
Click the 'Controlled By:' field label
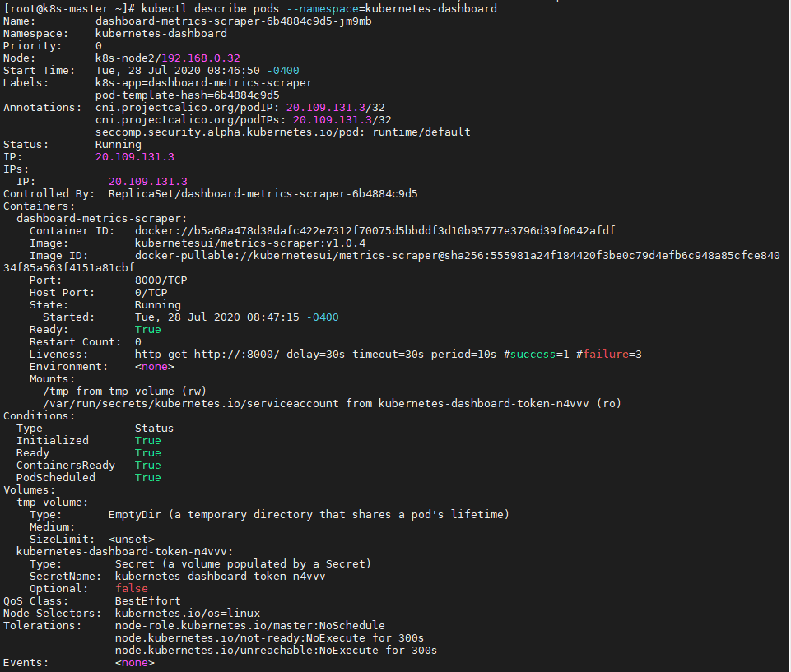click(x=49, y=194)
